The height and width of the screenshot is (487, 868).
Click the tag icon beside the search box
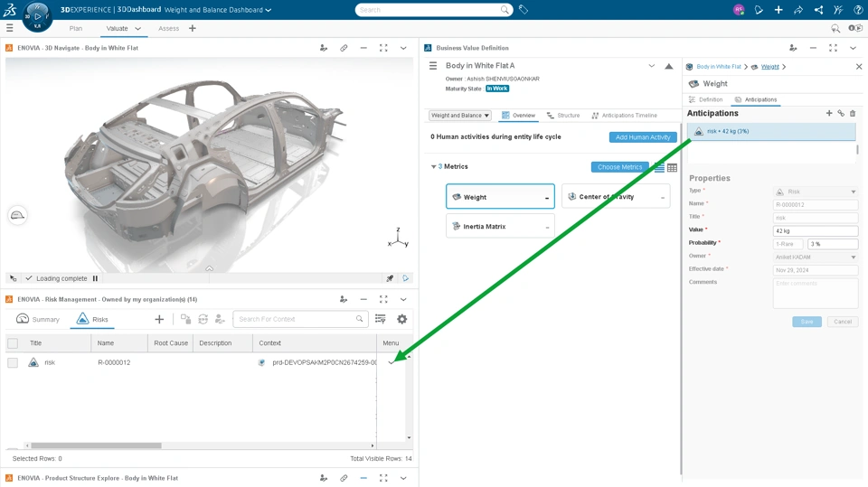coord(524,9)
